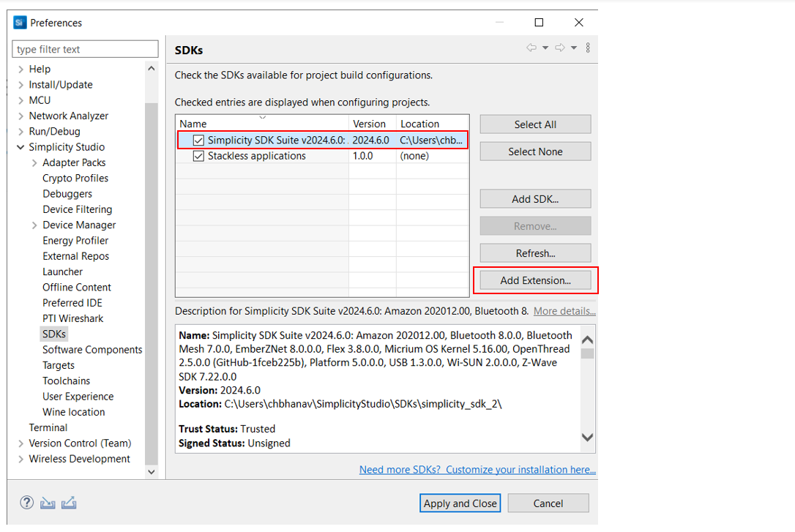Uncheck the Stackless applications checkbox
Screen dimensions: 795x532
click(x=198, y=156)
